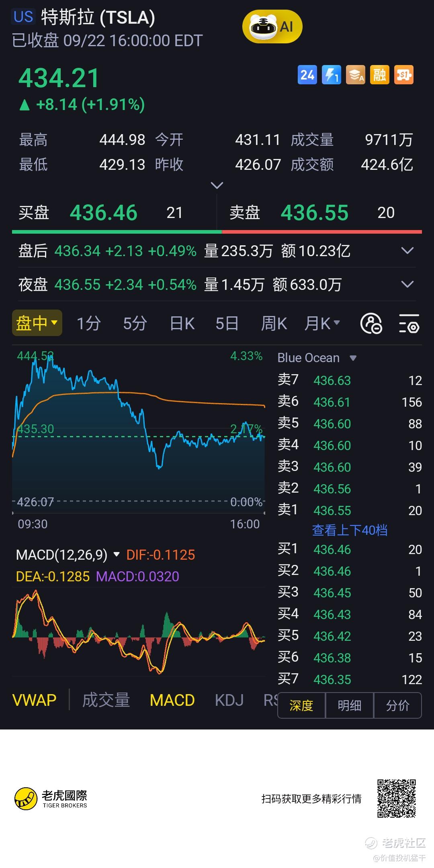Tap the 买6 row at 436.38

(350, 658)
